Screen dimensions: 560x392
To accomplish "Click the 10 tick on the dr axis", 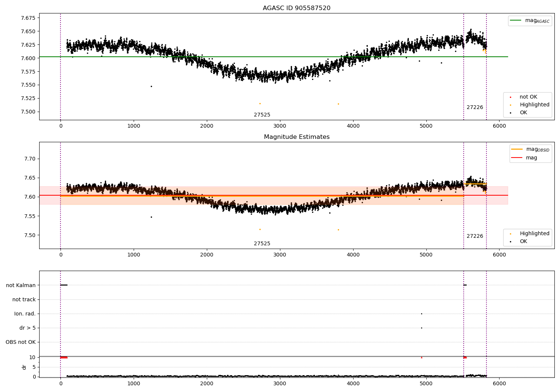I will [x=32, y=358].
